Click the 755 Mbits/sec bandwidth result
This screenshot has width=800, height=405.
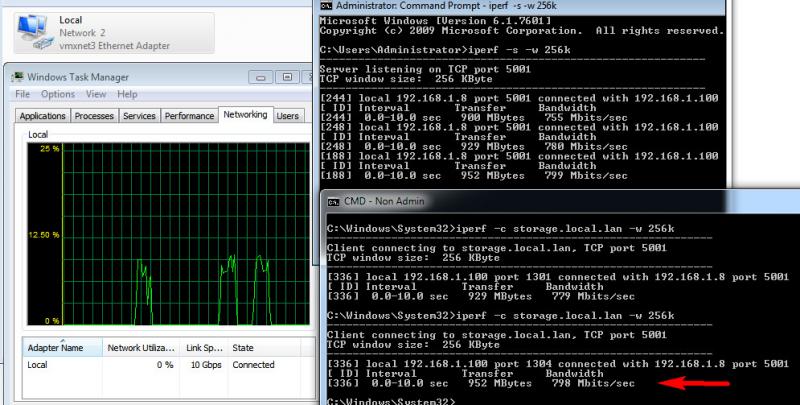click(586, 117)
